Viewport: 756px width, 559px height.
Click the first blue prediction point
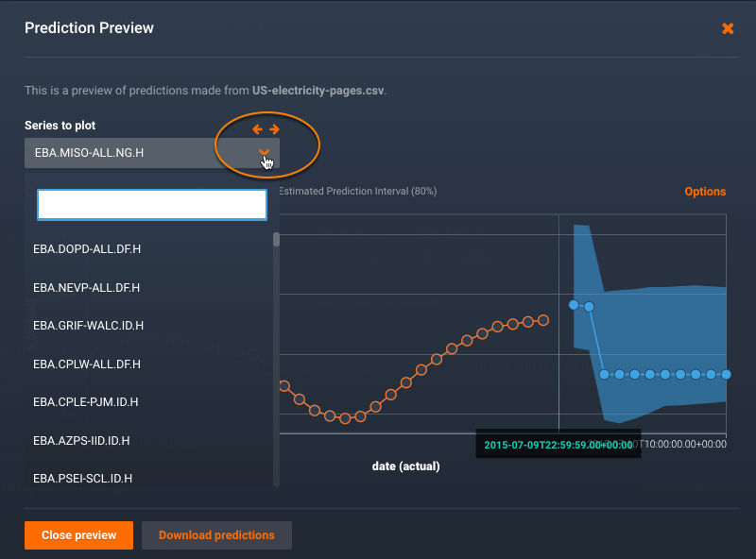574,305
